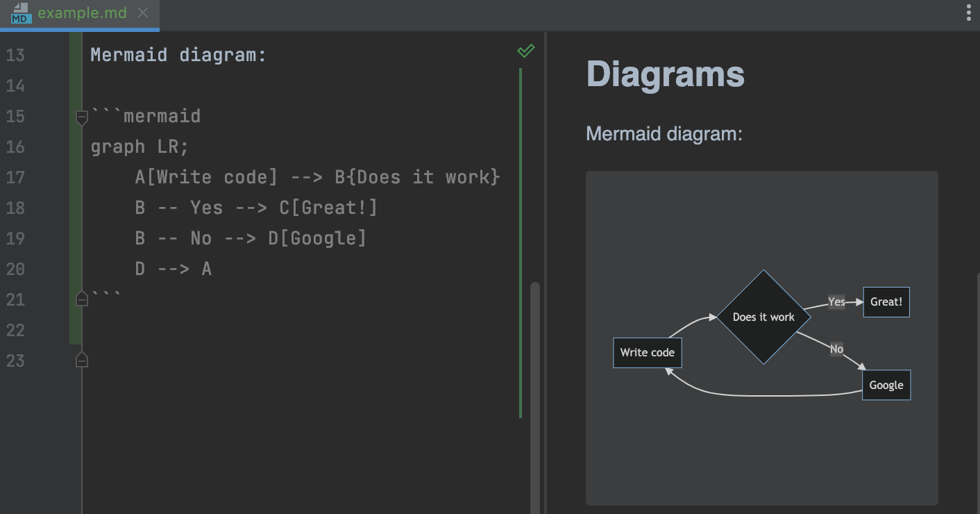This screenshot has width=980, height=514.
Task: Click the 'D --> A' code line
Action: pos(173,269)
